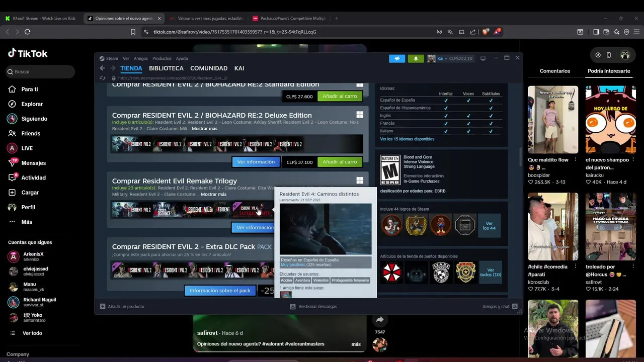Click Ver los 44 achievements button

489,226
